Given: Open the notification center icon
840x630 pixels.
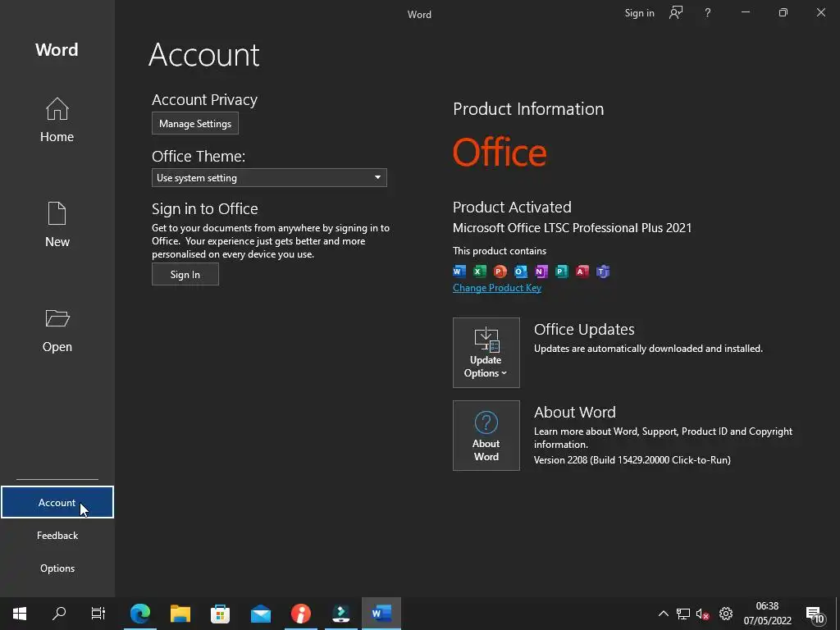Looking at the screenshot, I should [x=815, y=614].
